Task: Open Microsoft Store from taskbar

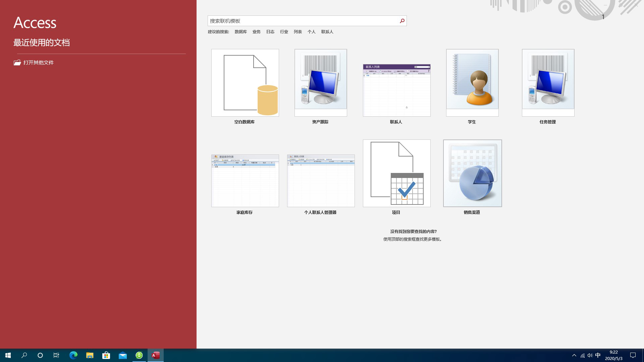Action: pos(106,355)
